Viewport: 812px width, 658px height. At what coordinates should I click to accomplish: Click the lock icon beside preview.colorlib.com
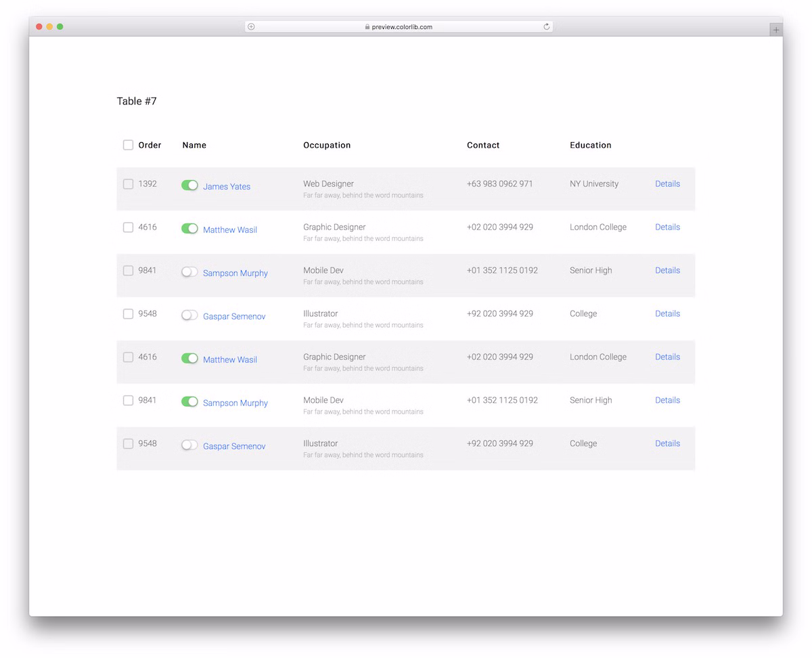(367, 27)
